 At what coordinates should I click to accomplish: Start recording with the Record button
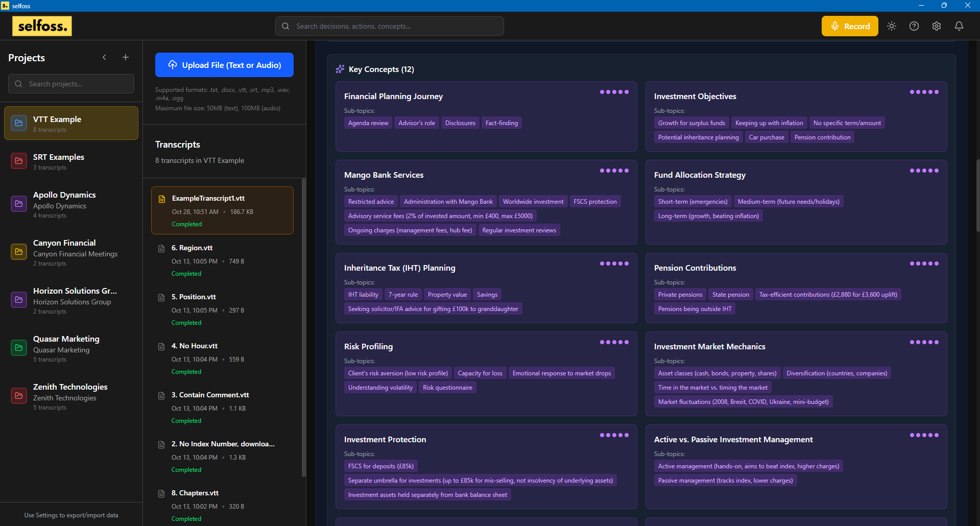click(849, 26)
